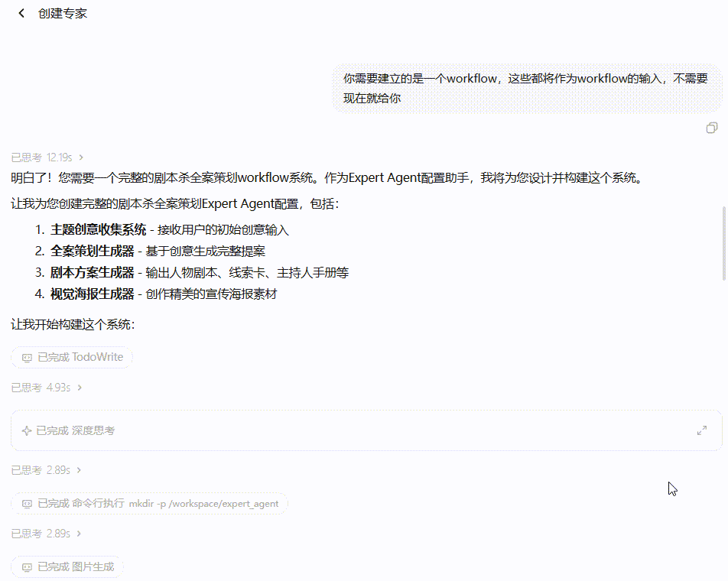Click the back arrow in the header
Screen dimensions: 728x581
tap(20, 13)
